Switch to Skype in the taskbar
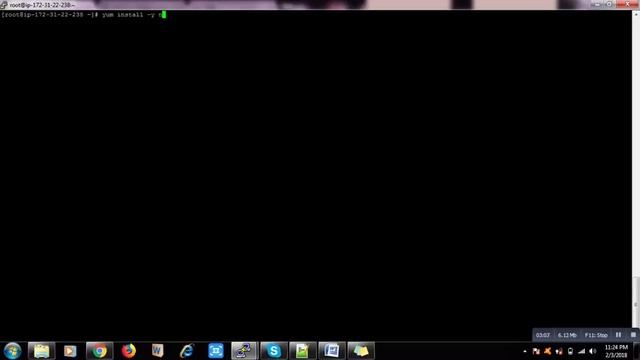This screenshot has height=360, width=640. coord(274,351)
